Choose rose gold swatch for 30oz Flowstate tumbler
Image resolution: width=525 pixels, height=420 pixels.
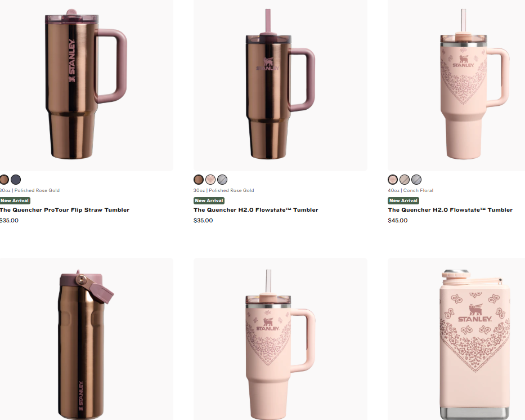[x=199, y=180]
